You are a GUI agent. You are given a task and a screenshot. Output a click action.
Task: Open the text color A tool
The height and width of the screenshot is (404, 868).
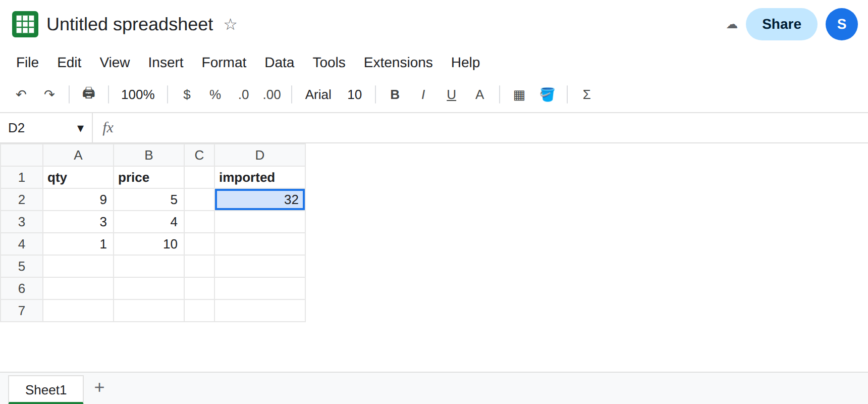(x=479, y=94)
